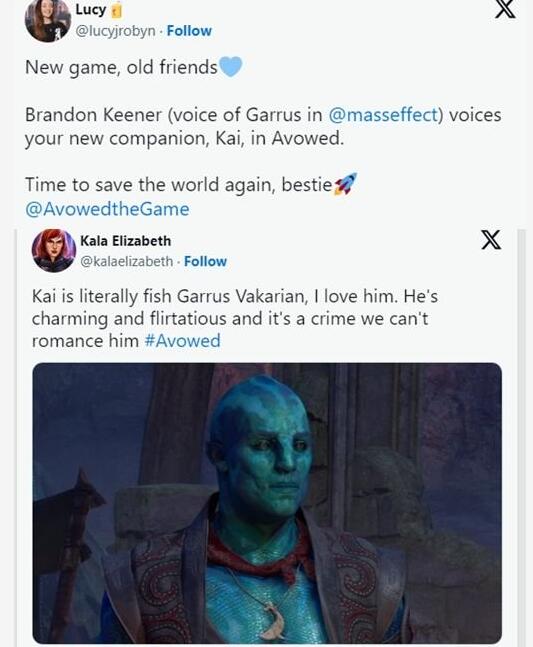Click the @lucyjrobyn handle
Image resolution: width=533 pixels, height=647 pixels.
click(116, 31)
